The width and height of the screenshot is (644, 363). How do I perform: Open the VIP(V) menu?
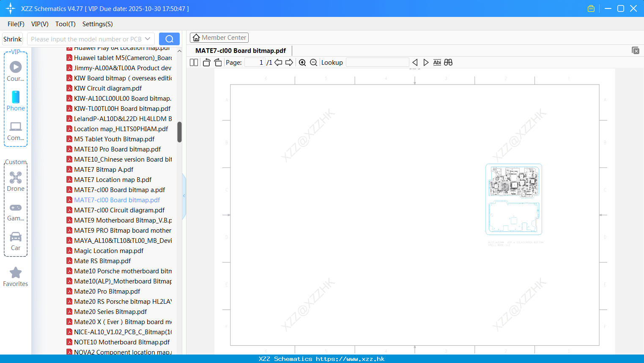[x=40, y=24]
